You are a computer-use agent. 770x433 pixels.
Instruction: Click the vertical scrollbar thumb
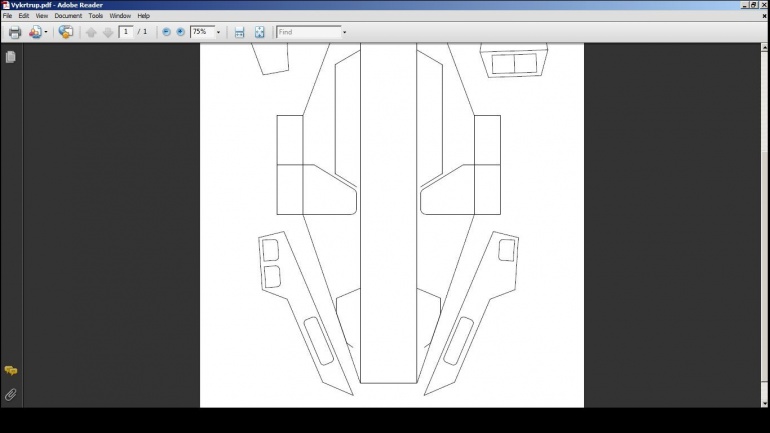pos(765,265)
